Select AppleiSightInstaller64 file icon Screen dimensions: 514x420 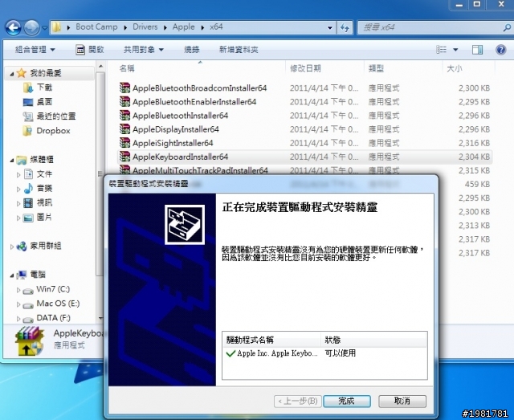click(x=124, y=143)
